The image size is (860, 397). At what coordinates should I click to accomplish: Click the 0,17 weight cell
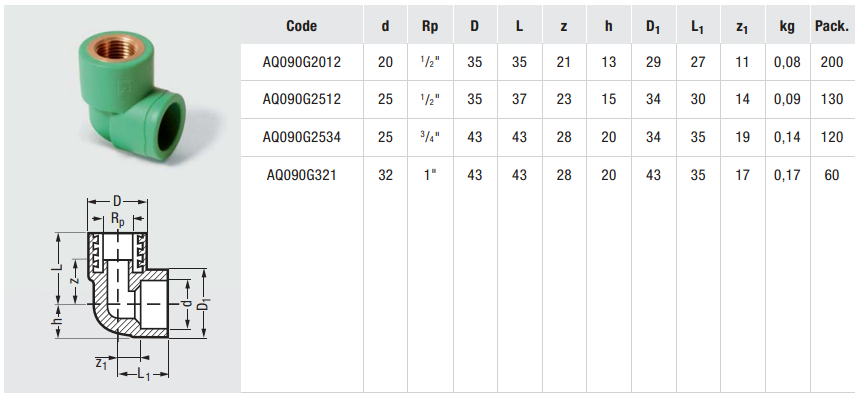[787, 175]
